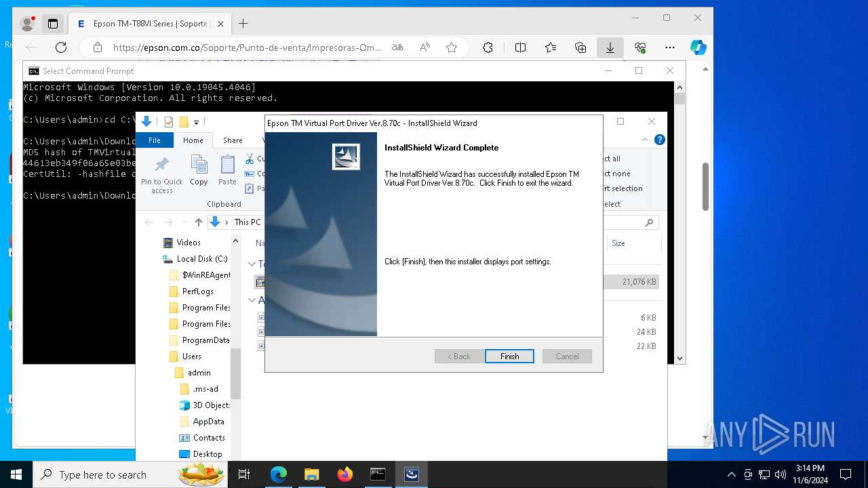This screenshot has height=488, width=868.
Task: Open File Explorer from taskbar
Action: coord(311,474)
